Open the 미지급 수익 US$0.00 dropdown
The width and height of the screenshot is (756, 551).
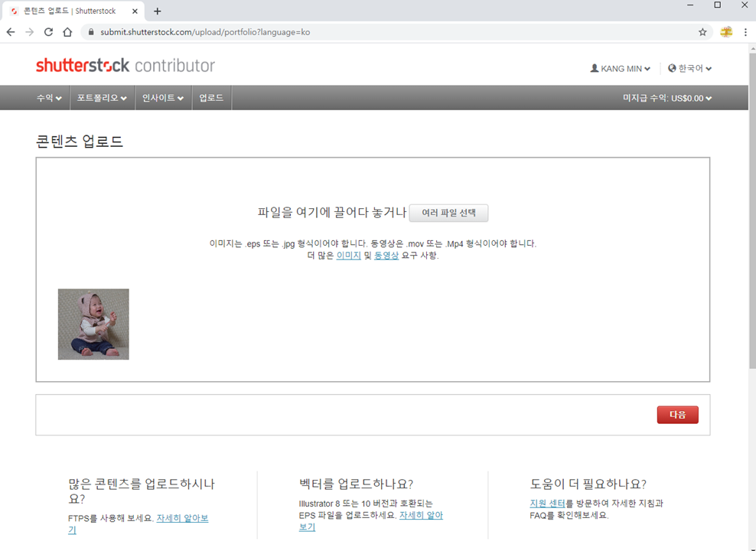click(x=667, y=99)
